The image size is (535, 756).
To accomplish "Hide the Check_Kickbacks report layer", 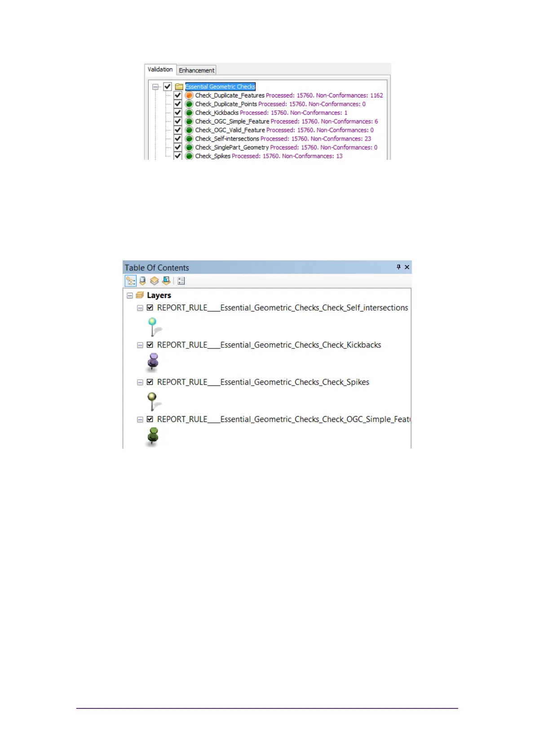I will pyautogui.click(x=150, y=345).
